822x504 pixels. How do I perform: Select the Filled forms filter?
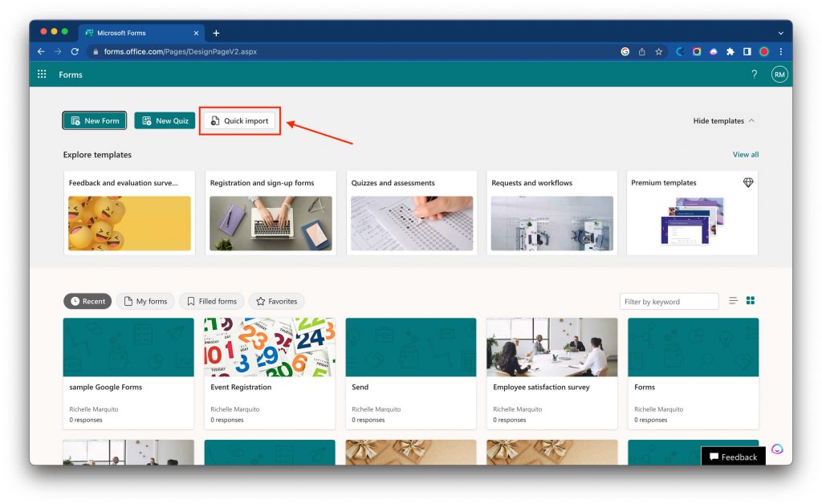coord(211,300)
